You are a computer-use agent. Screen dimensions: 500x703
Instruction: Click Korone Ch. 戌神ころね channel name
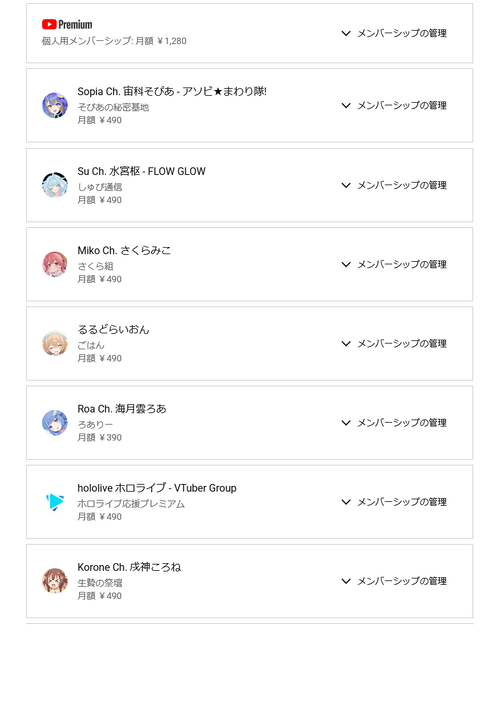tap(129, 567)
